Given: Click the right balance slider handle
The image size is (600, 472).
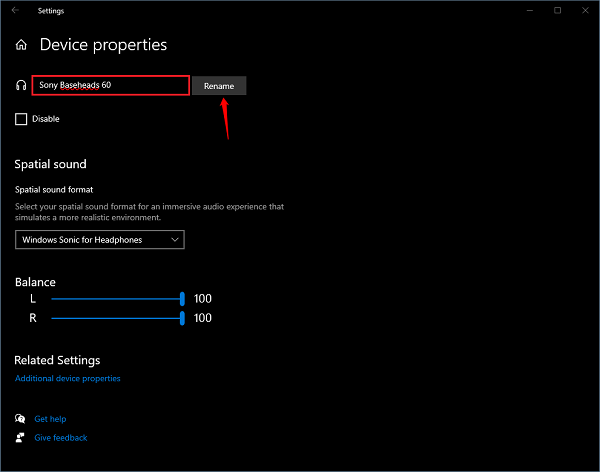Looking at the screenshot, I should pyautogui.click(x=182, y=318).
